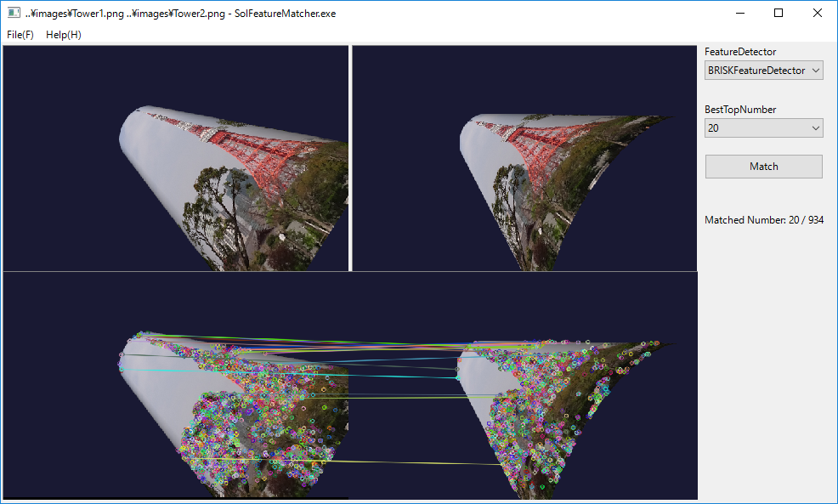
Task: Click the right Tower2 image view
Action: (x=525, y=158)
